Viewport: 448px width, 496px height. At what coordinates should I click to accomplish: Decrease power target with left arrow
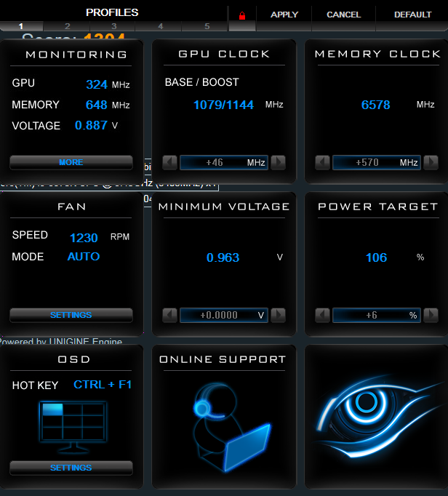click(322, 316)
